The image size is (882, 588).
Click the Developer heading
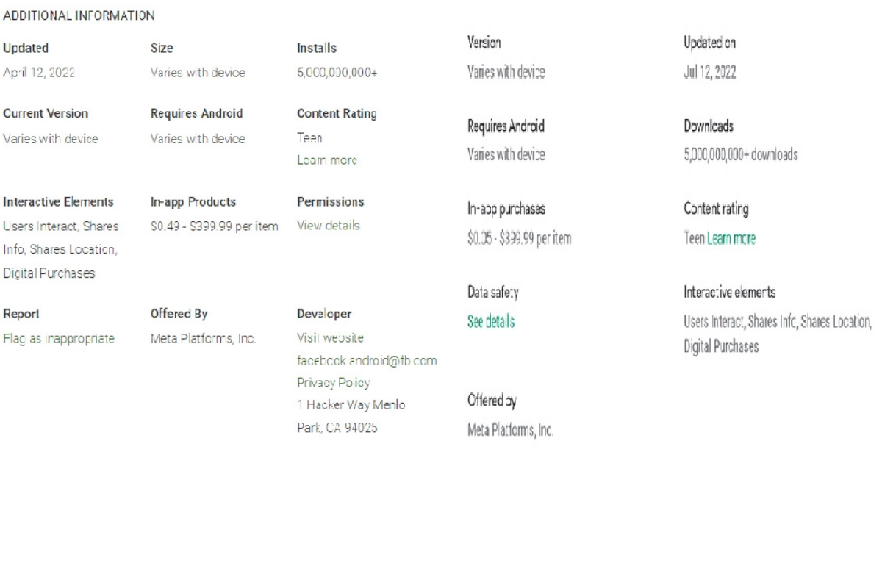click(x=324, y=314)
